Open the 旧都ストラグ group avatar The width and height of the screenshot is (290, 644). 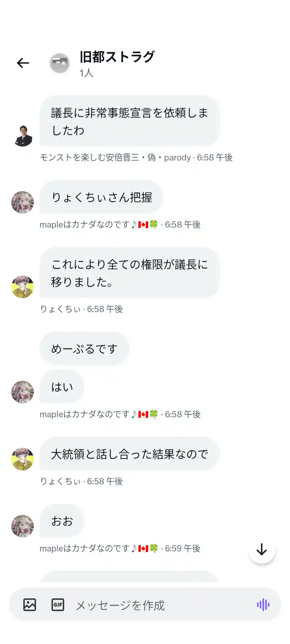coord(60,63)
